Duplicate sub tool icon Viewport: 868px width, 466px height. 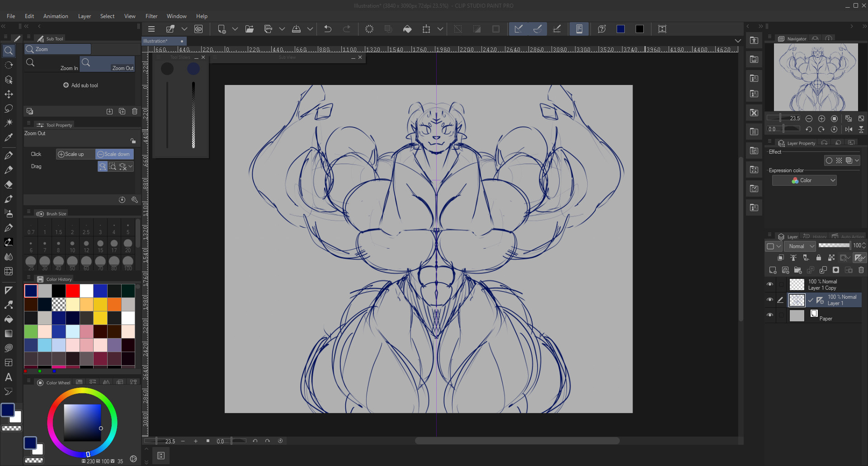122,111
